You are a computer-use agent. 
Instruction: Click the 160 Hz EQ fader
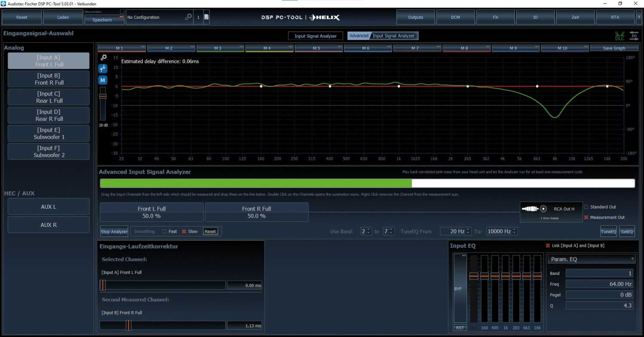pos(484,288)
